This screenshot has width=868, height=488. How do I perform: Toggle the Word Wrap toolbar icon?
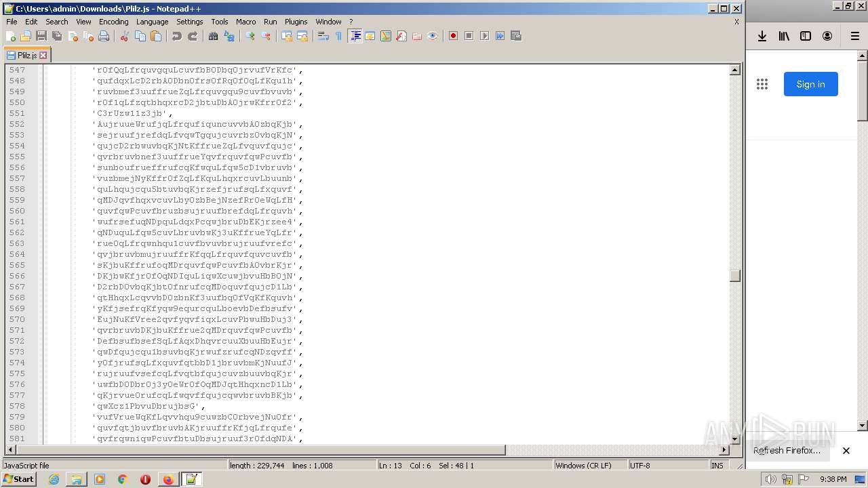click(323, 36)
